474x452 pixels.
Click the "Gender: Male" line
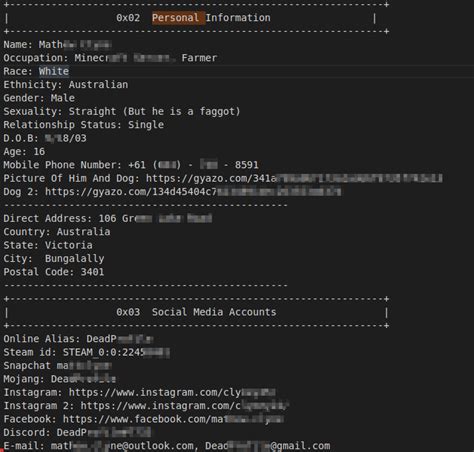[x=39, y=98]
